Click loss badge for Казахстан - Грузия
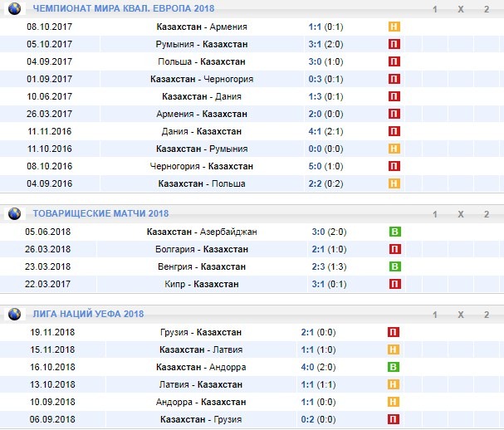This screenshot has height=430, width=504. pyautogui.click(x=394, y=419)
